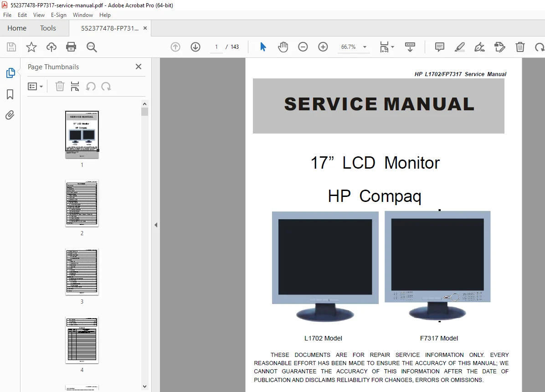This screenshot has height=392, width=545.
Task: Click the rotate icon at toolbar end
Action: pos(540,47)
